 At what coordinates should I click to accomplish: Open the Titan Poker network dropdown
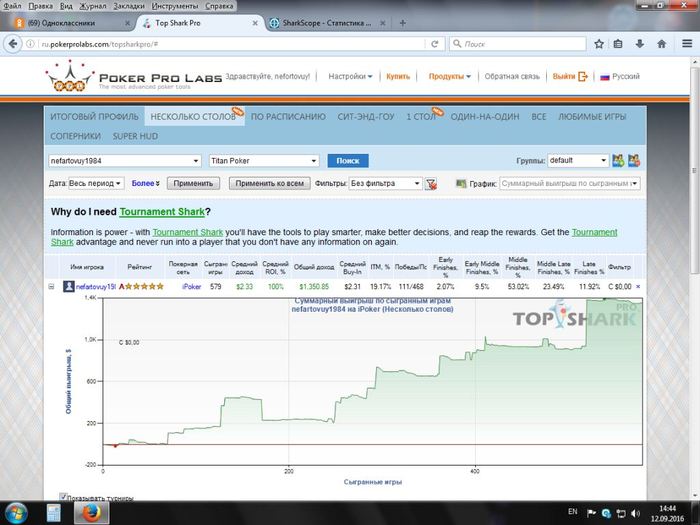tap(264, 161)
